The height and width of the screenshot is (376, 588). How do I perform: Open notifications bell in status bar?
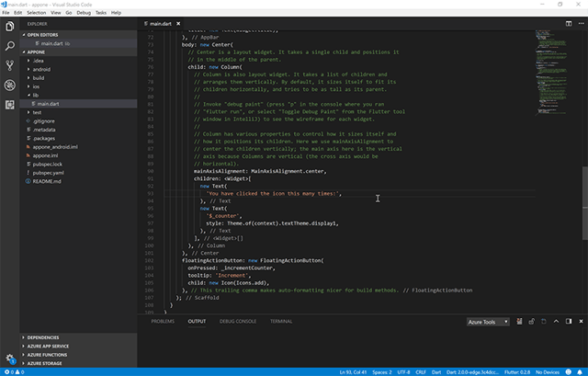coord(580,372)
